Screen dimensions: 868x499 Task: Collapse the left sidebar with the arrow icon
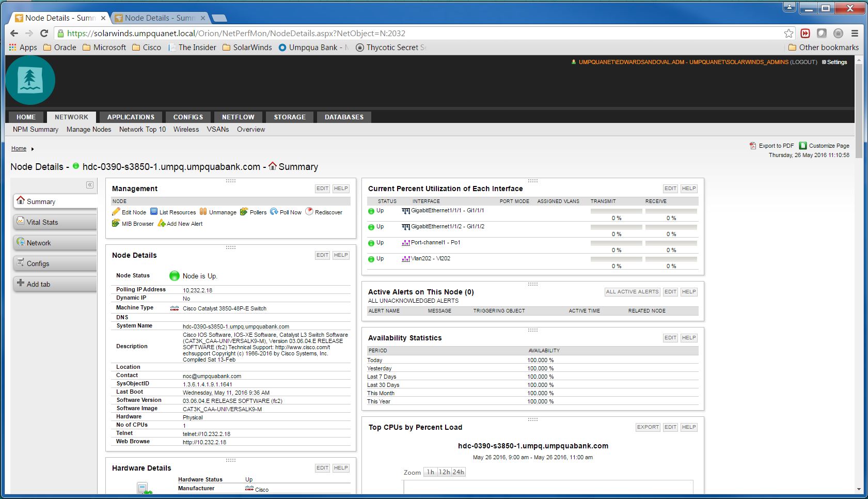pos(90,185)
